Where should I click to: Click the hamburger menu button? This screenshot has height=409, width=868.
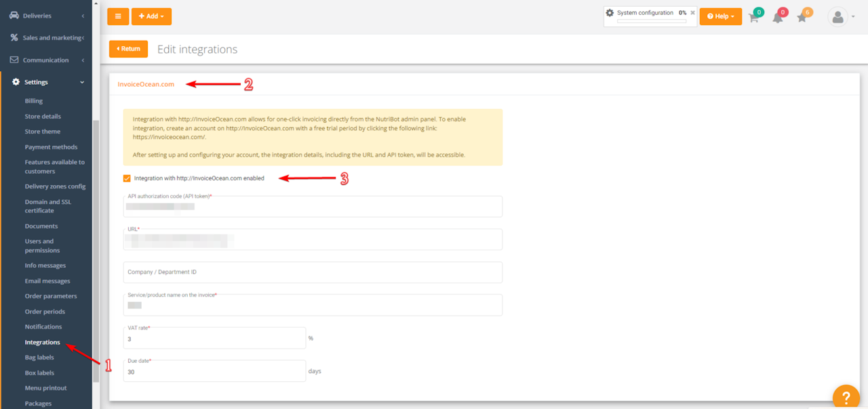[x=118, y=16]
